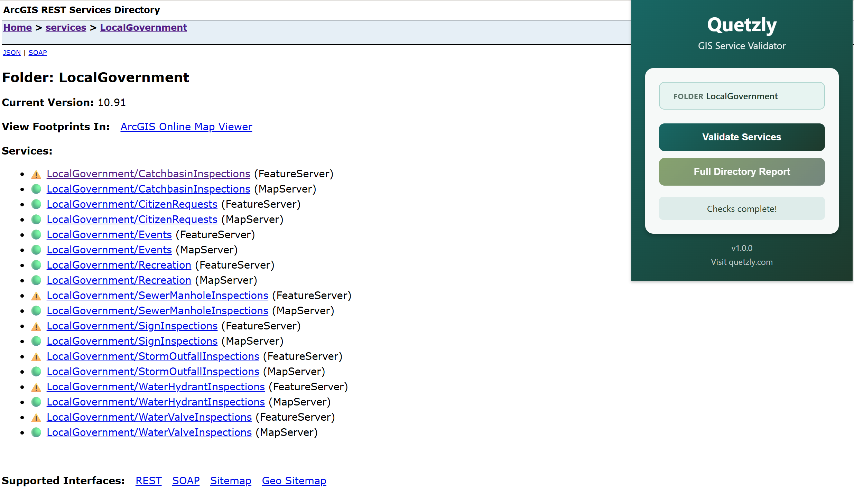Visit quetzly.com from the panel footer

click(x=742, y=262)
